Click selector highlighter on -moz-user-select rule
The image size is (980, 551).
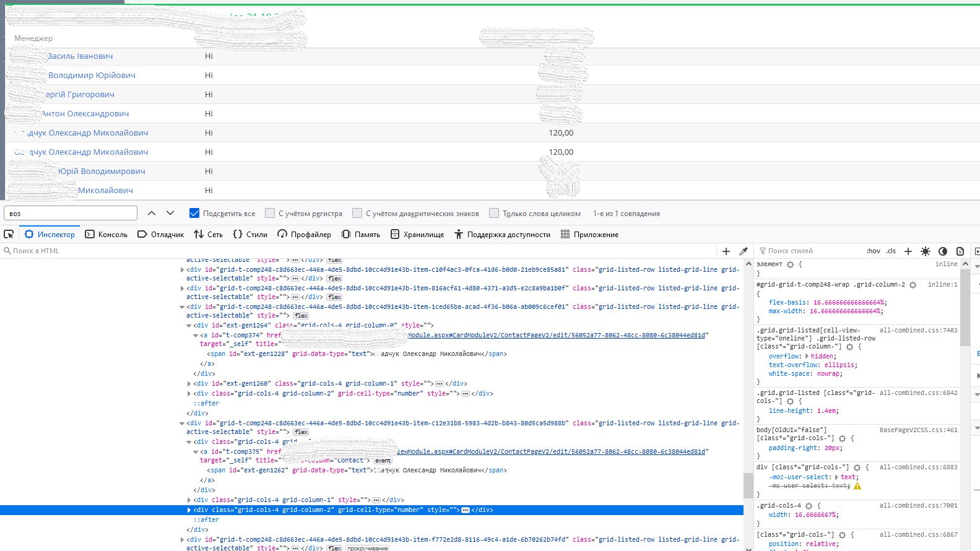(x=857, y=467)
